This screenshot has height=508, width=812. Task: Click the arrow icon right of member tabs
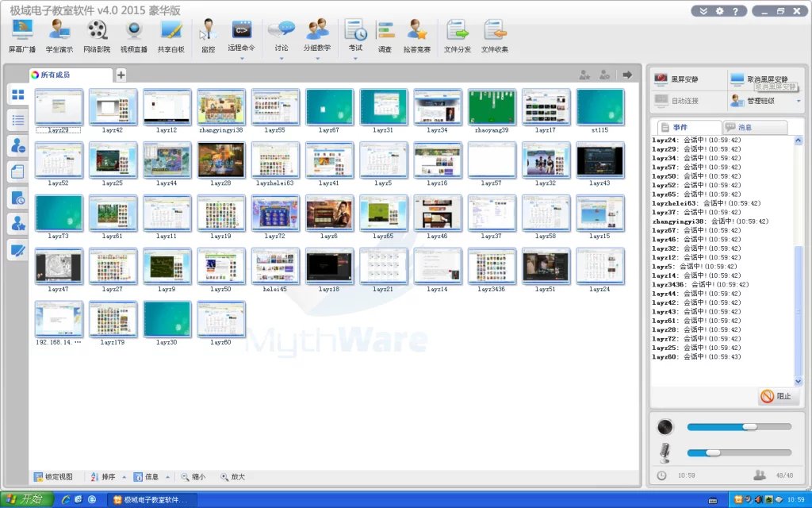point(627,75)
